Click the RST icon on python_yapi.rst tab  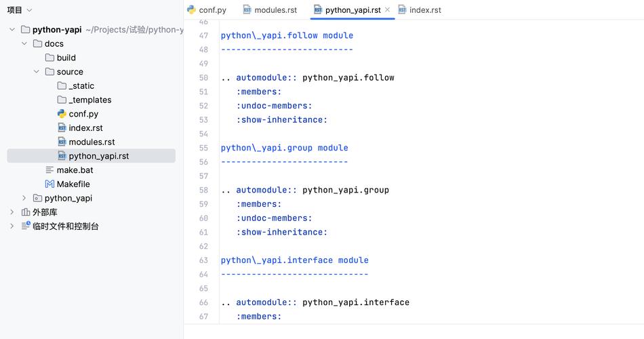(318, 10)
